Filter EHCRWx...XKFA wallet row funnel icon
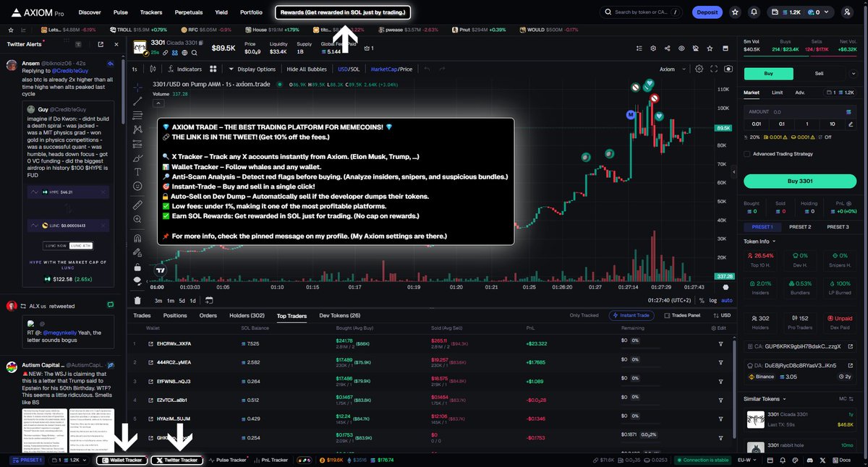The image size is (868, 467). pos(720,343)
